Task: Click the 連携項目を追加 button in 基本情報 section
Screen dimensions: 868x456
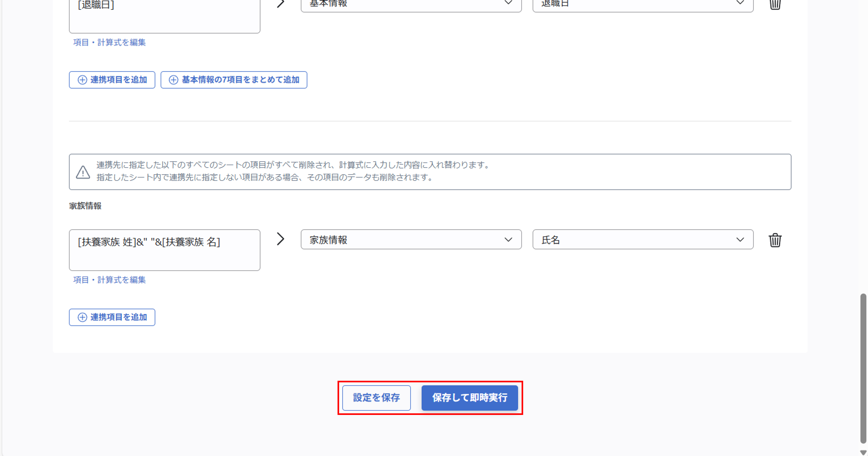Action: point(112,80)
